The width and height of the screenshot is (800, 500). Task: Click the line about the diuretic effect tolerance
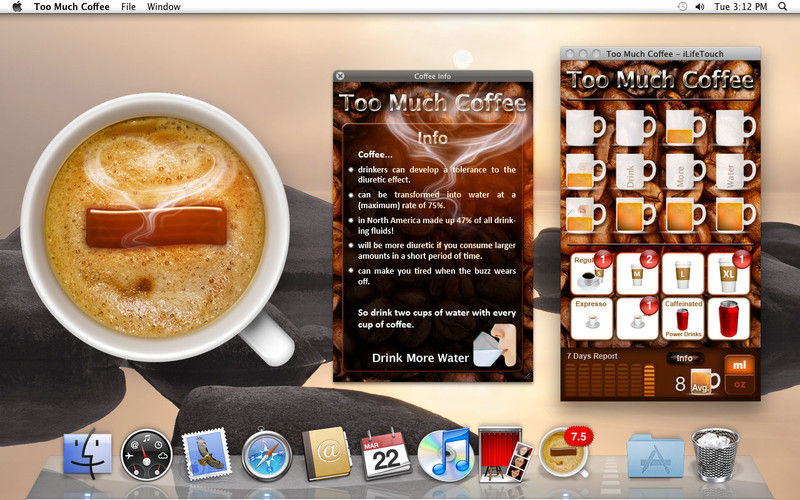pos(436,174)
